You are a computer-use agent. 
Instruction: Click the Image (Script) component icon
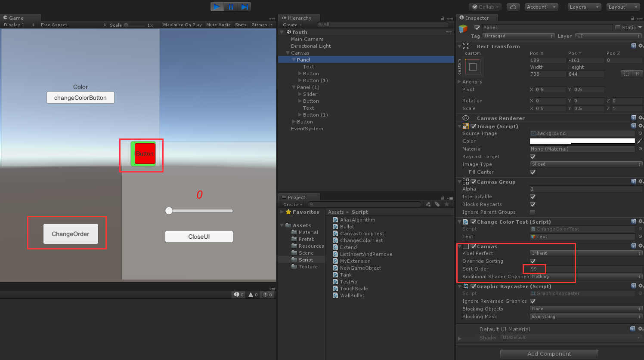(x=466, y=126)
